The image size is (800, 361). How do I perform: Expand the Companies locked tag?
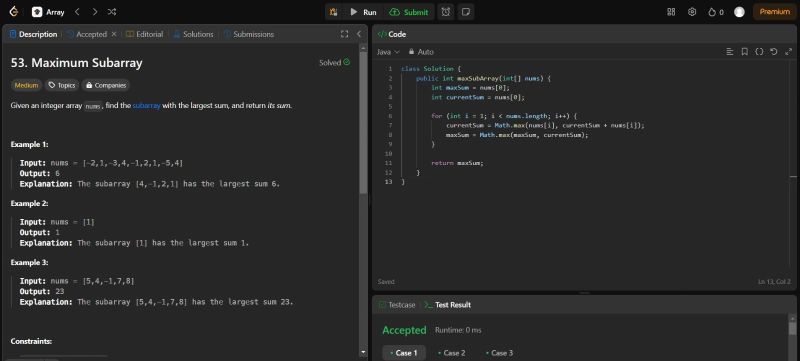tap(106, 85)
